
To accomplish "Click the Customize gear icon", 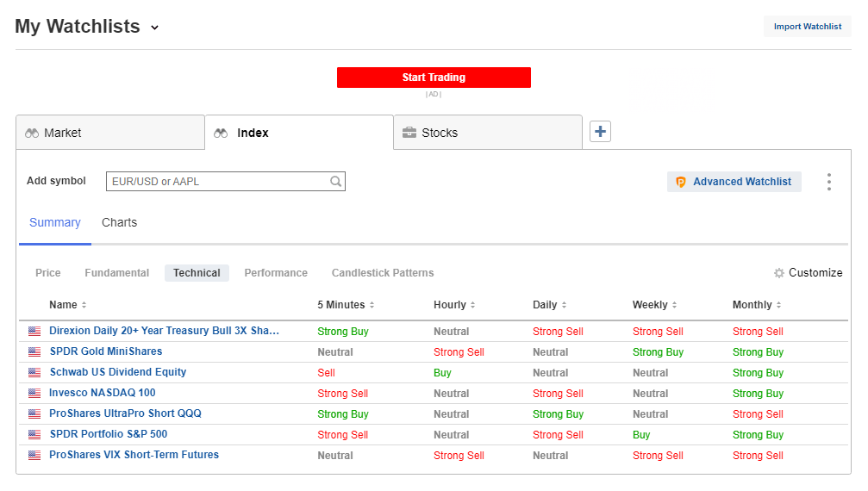I will click(x=779, y=273).
